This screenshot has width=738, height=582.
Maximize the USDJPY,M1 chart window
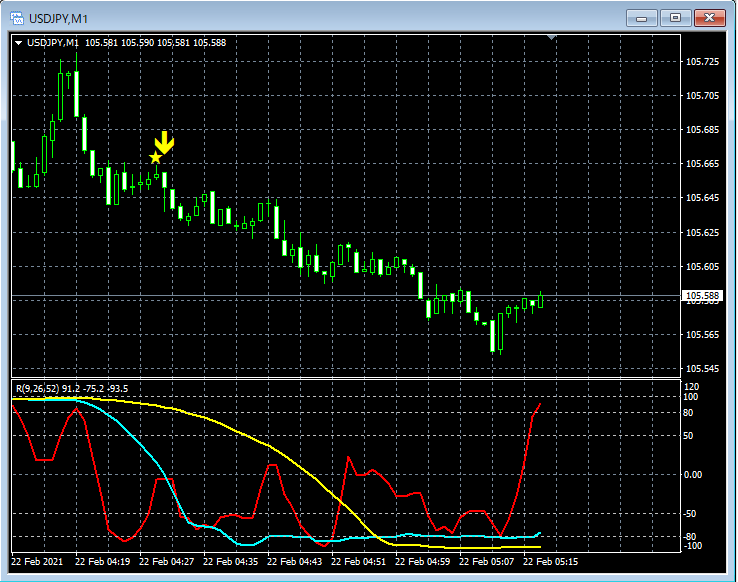click(675, 18)
